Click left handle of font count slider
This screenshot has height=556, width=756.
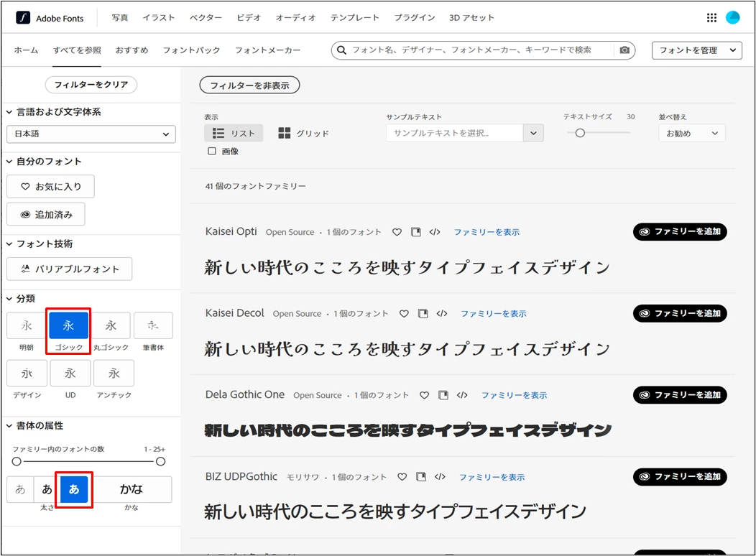pos(17,462)
